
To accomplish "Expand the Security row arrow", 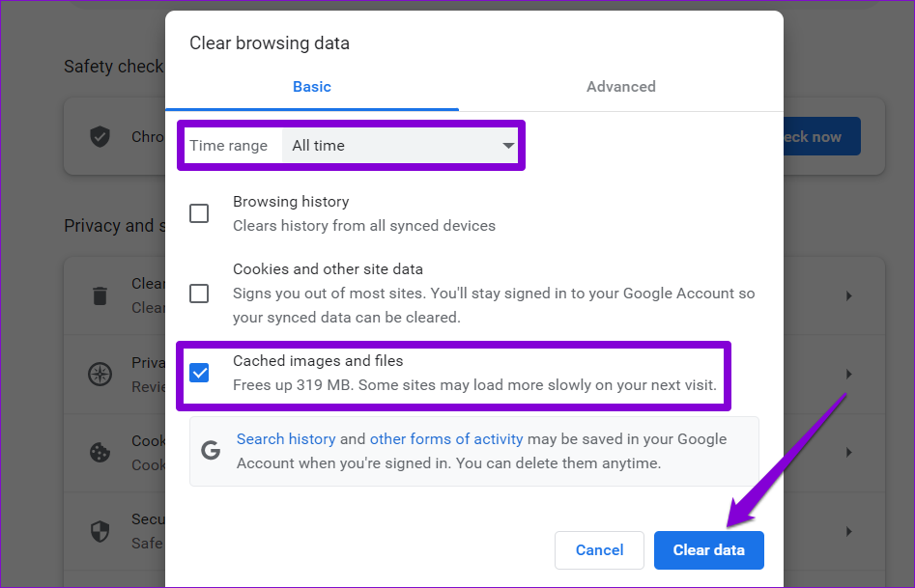I will click(848, 530).
